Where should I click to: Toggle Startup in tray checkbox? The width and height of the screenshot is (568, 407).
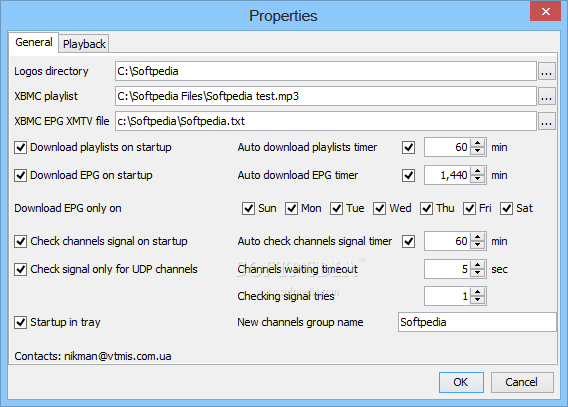point(21,322)
